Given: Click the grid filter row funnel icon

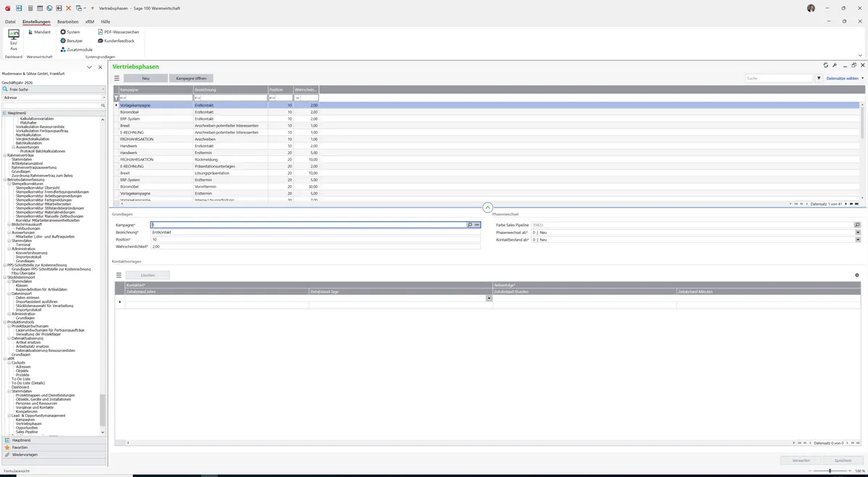Looking at the screenshot, I should (x=116, y=98).
